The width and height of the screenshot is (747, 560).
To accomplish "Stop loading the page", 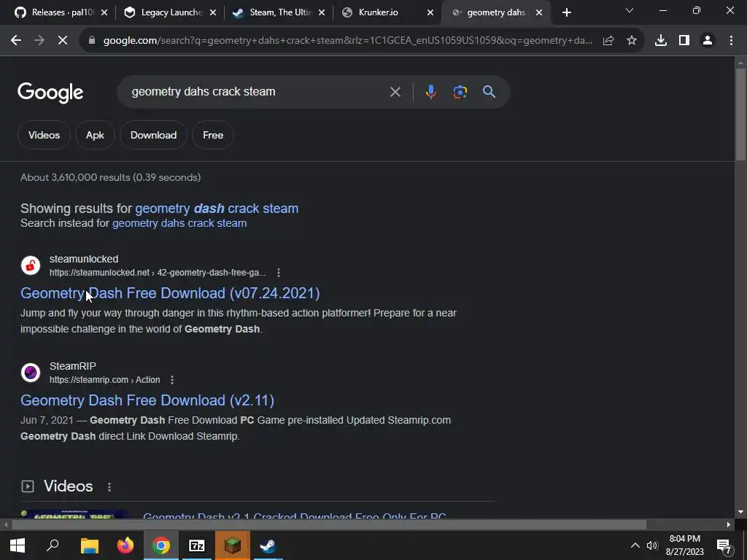I will (x=63, y=41).
